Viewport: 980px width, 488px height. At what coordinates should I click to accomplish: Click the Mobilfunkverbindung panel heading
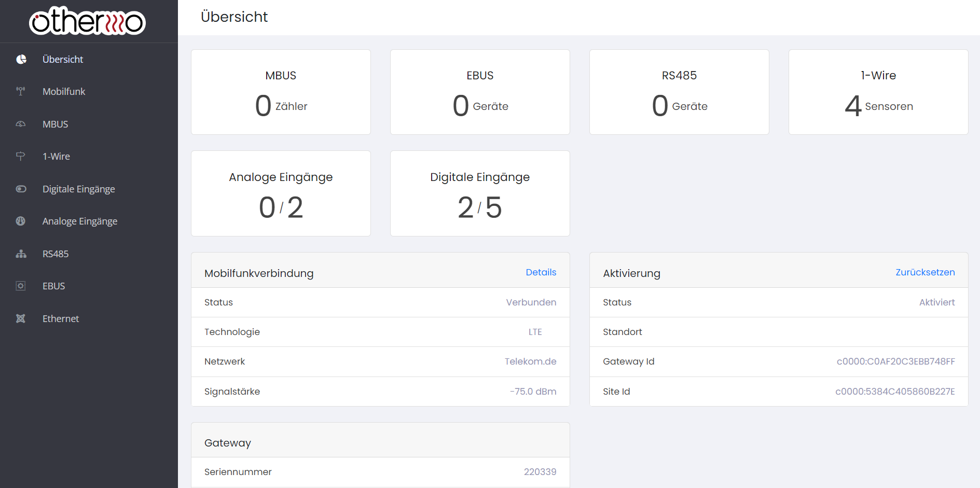pyautogui.click(x=259, y=273)
